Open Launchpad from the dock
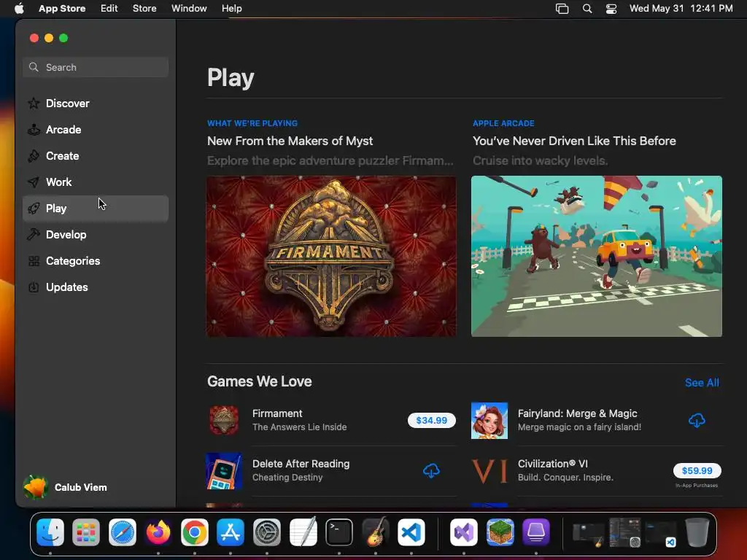This screenshot has width=747, height=560. [x=86, y=532]
